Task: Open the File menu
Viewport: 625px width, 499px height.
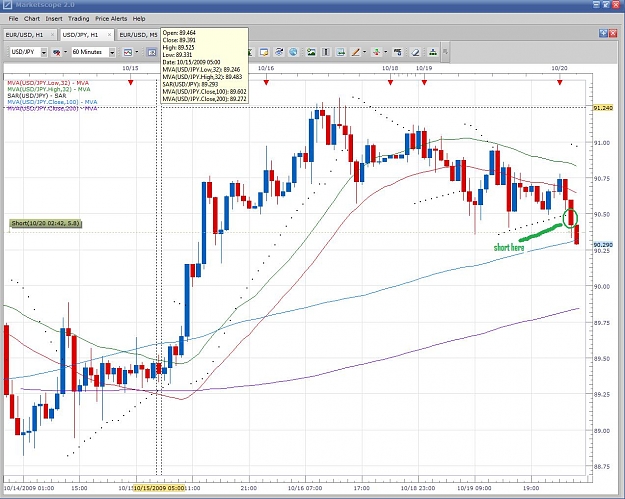Action: [13, 19]
